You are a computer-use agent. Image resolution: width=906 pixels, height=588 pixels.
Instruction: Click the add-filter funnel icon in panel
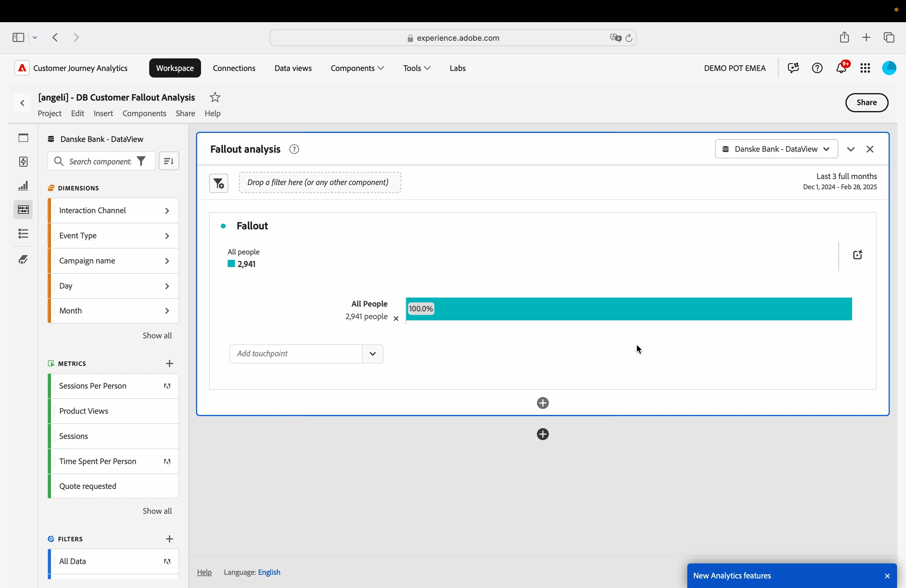219,183
